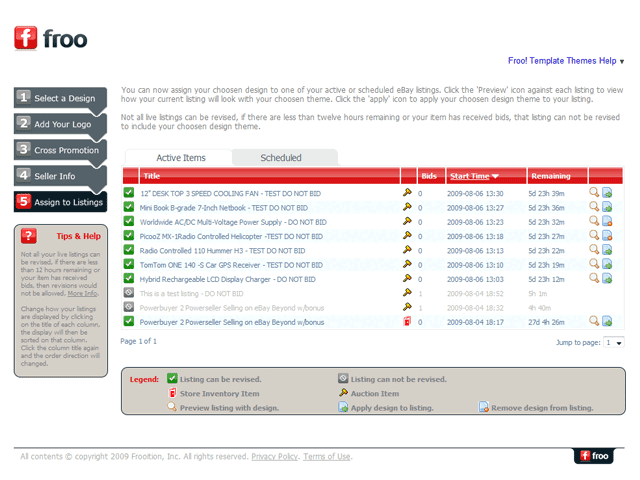This screenshot has width=640, height=480.
Task: Click remaining time 27d 4h 26m
Action: coord(546,322)
